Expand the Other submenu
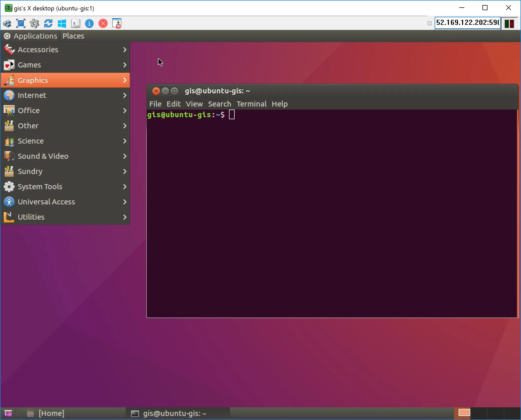 (66, 126)
